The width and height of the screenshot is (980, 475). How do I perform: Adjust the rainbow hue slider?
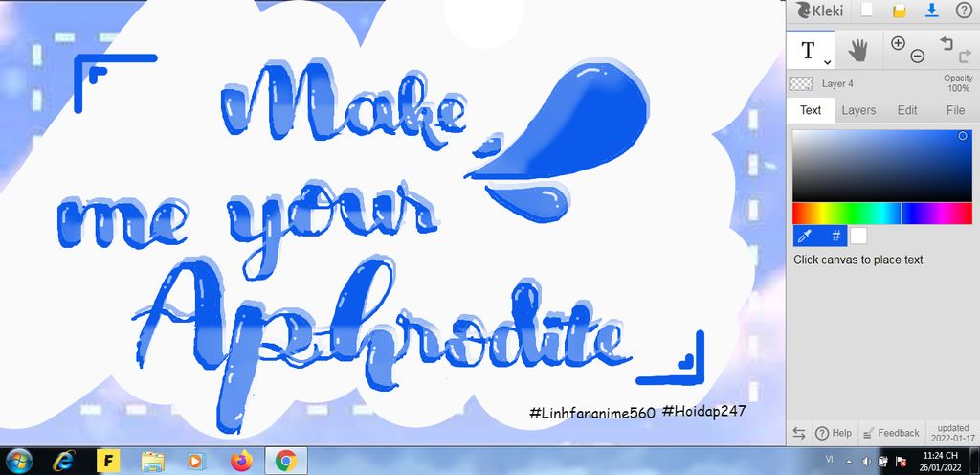click(881, 214)
